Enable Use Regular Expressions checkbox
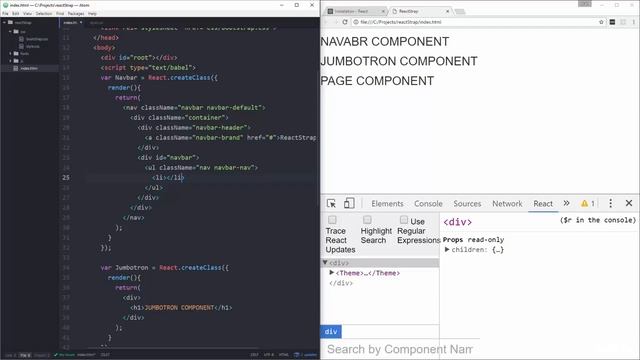This screenshot has height=360, width=640. [404, 220]
